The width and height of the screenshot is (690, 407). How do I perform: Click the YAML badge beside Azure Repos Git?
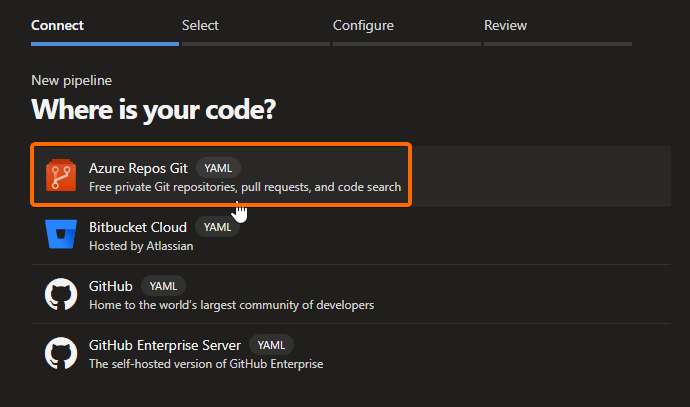click(218, 168)
